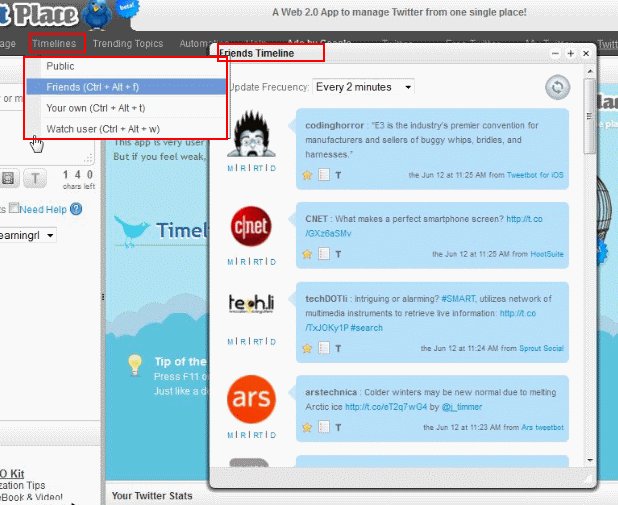The width and height of the screenshot is (618, 505).
Task: Click the timeline scrollbar down arrow
Action: click(x=590, y=460)
